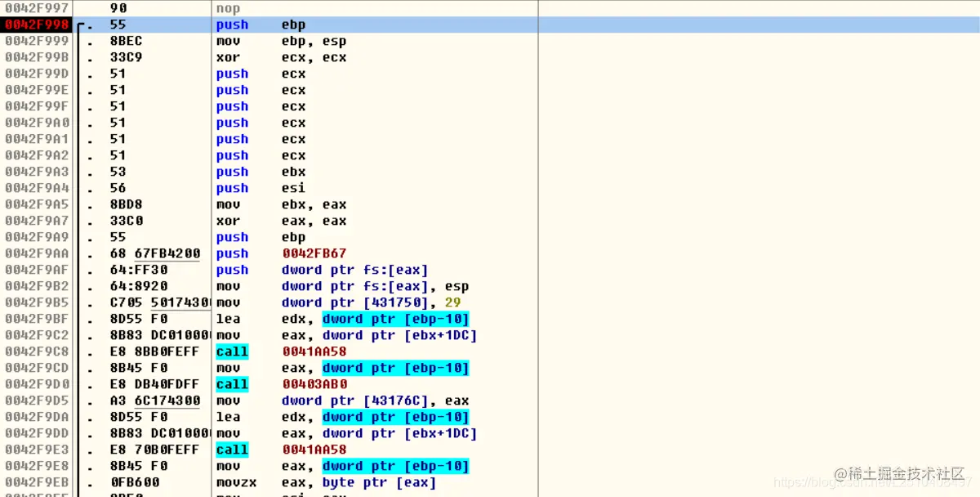Select address 0042F9A1
980x497 pixels.
37,139
